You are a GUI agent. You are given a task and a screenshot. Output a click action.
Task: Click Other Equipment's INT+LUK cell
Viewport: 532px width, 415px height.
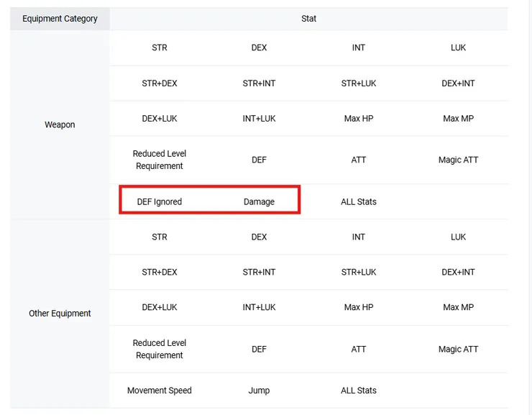coord(259,307)
